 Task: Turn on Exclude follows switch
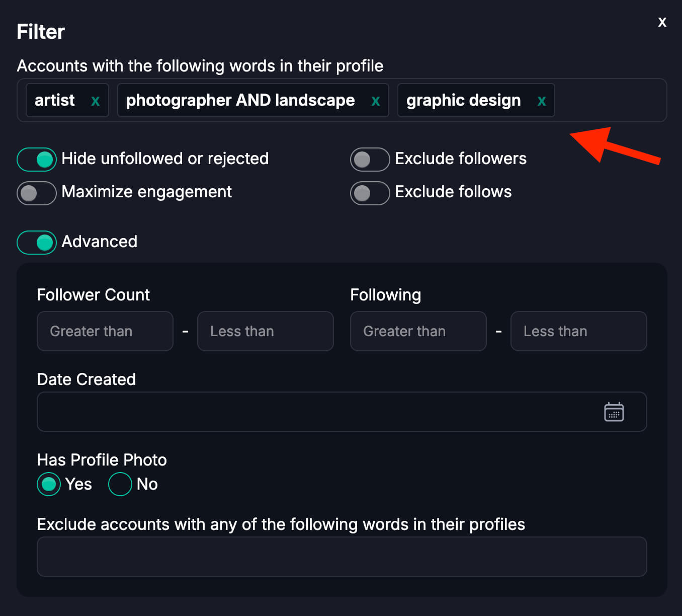370,193
